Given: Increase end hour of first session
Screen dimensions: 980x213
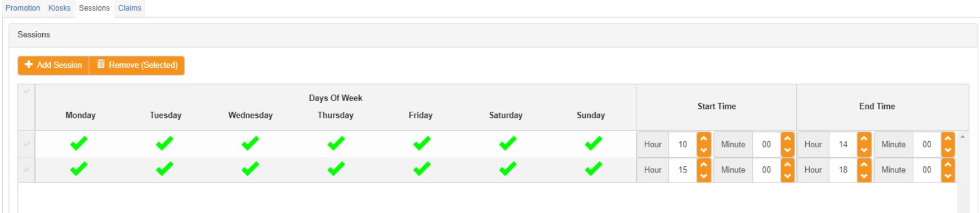Looking at the screenshot, I should pos(864,138).
